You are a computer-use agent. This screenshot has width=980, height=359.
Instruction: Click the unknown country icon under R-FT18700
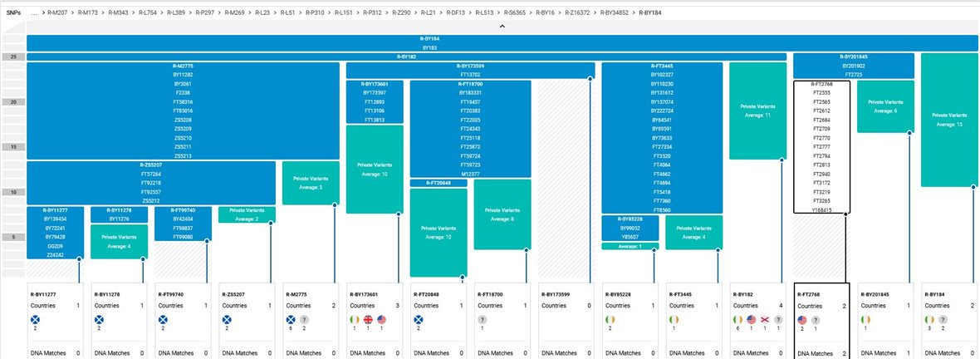[482, 319]
